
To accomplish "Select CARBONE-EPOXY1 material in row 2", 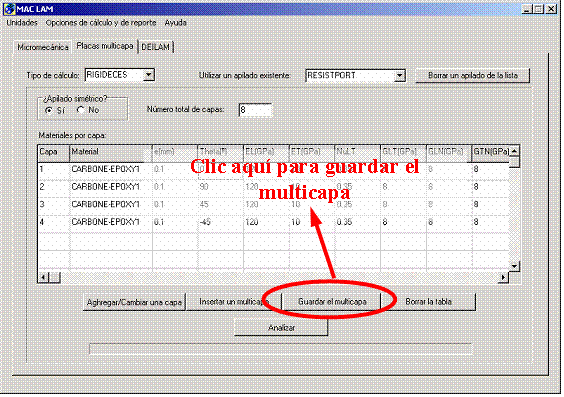I will click(105, 187).
